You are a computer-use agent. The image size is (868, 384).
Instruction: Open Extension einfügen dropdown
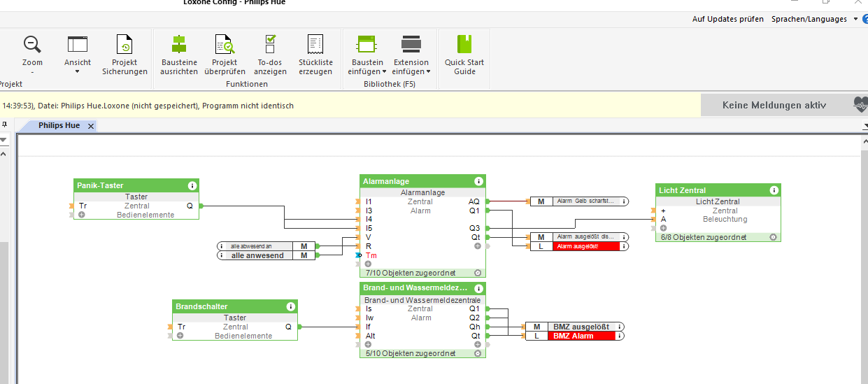(x=411, y=55)
